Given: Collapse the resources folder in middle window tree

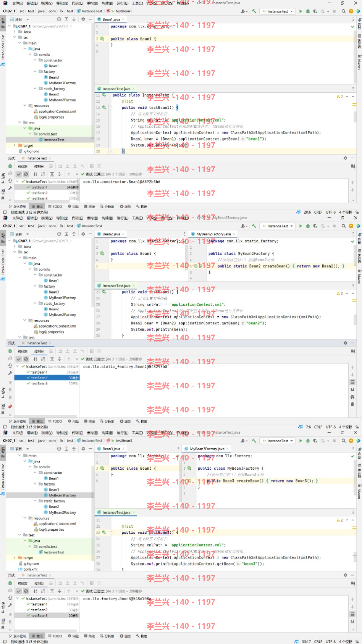Looking at the screenshot, I should pos(25,320).
